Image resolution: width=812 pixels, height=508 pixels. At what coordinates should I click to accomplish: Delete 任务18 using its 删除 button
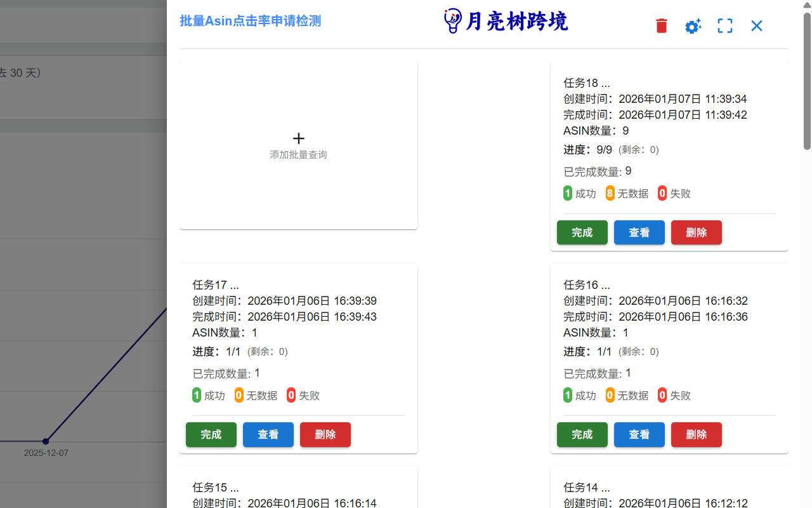pos(696,232)
